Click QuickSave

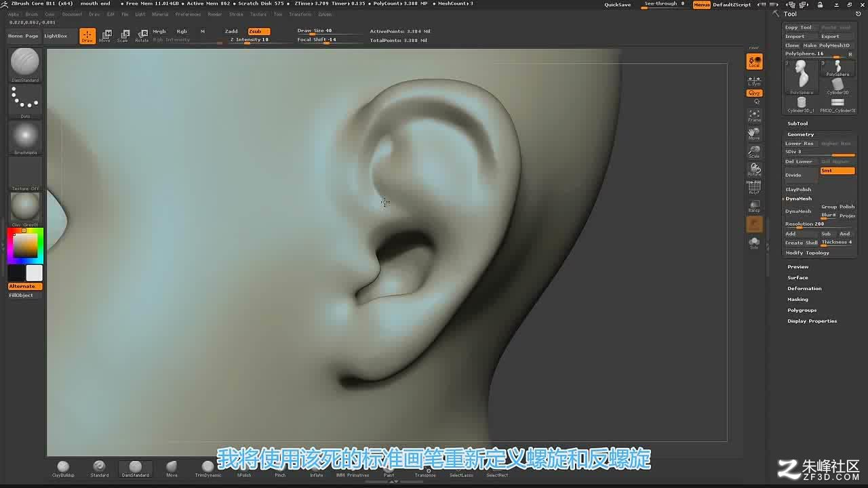[618, 5]
